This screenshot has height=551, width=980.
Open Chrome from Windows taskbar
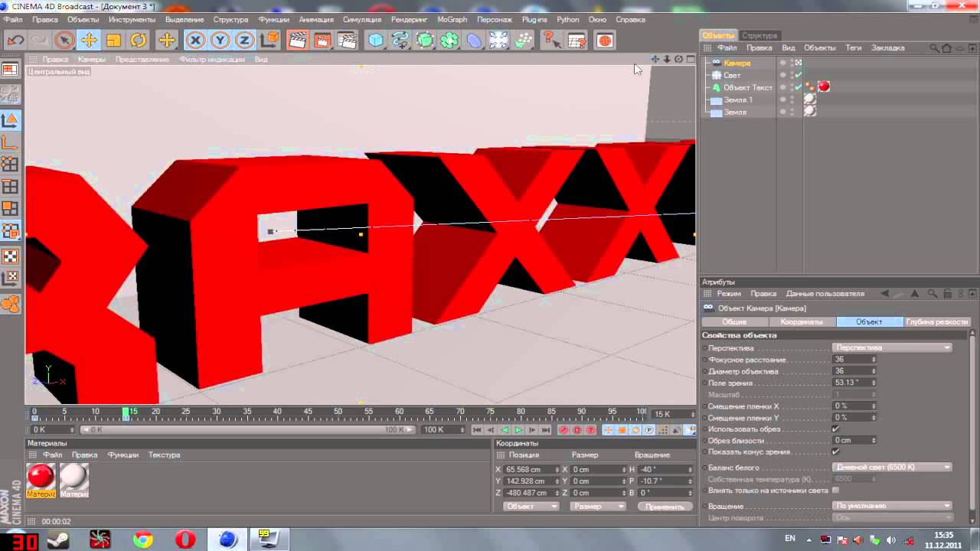click(x=143, y=540)
